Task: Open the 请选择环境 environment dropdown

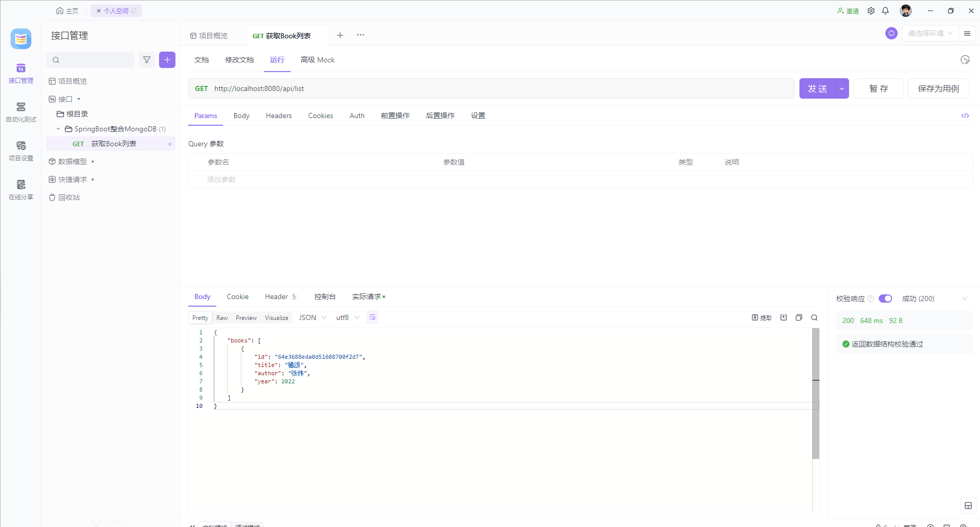Action: [930, 33]
